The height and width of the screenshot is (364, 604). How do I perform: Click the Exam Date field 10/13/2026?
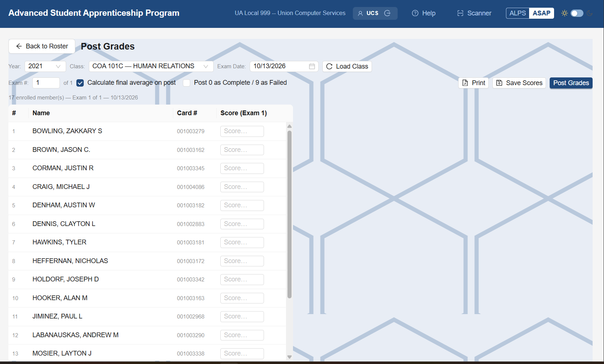pos(284,66)
